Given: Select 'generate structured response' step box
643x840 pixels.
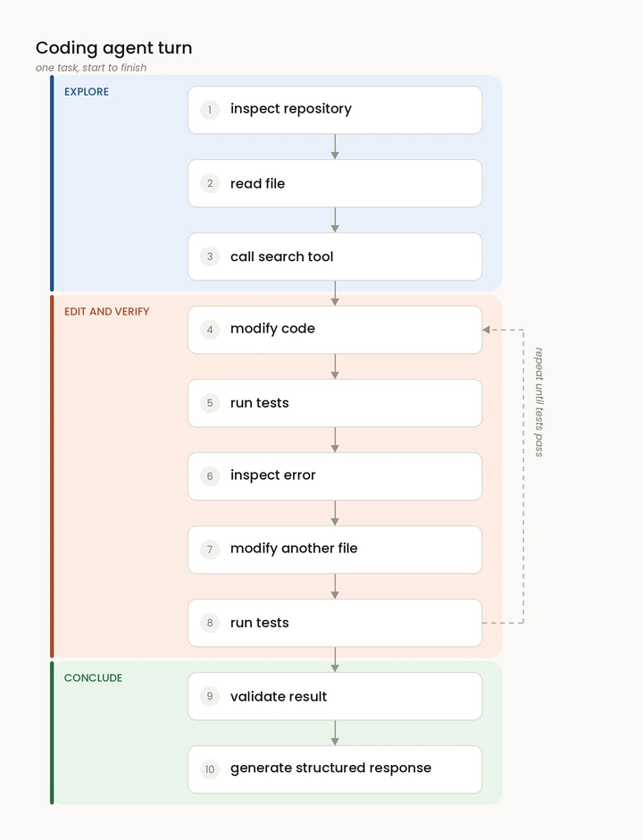Looking at the screenshot, I should point(335,769).
